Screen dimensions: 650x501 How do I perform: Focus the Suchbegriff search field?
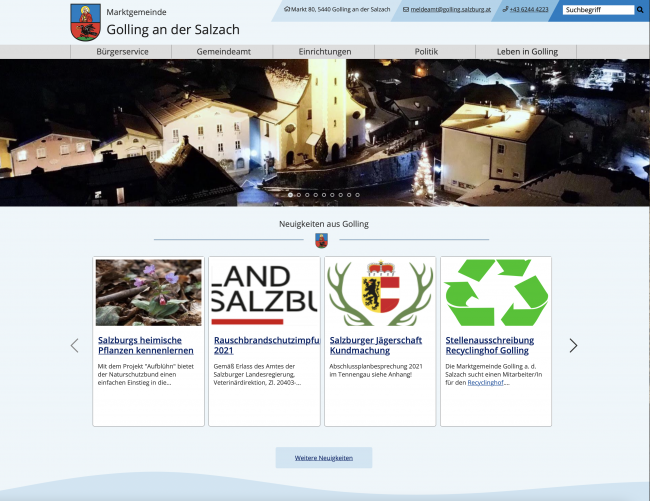click(x=597, y=10)
